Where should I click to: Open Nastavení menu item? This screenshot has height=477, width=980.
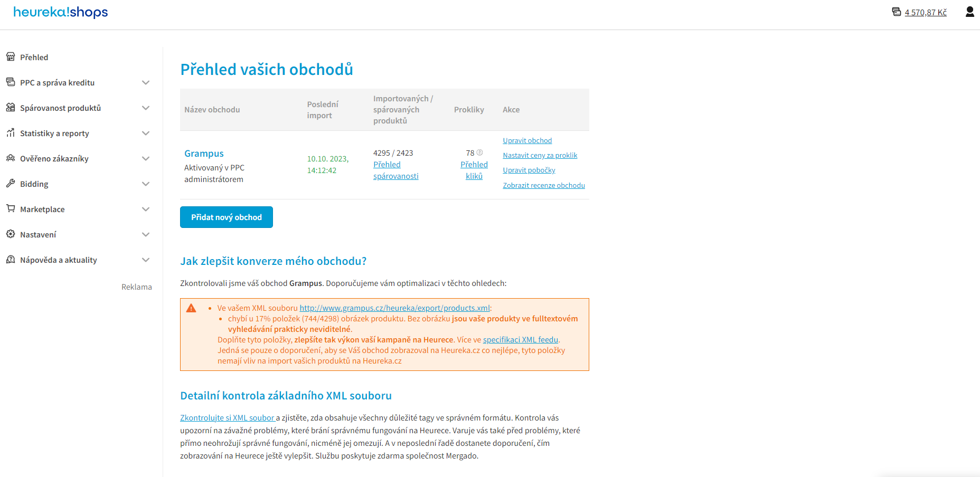coord(38,234)
